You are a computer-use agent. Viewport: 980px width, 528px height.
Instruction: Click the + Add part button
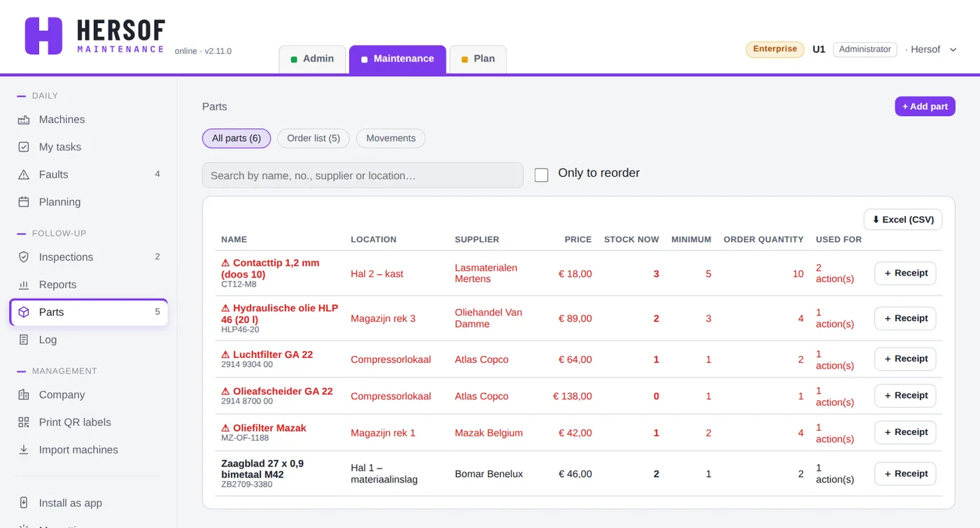tap(925, 106)
